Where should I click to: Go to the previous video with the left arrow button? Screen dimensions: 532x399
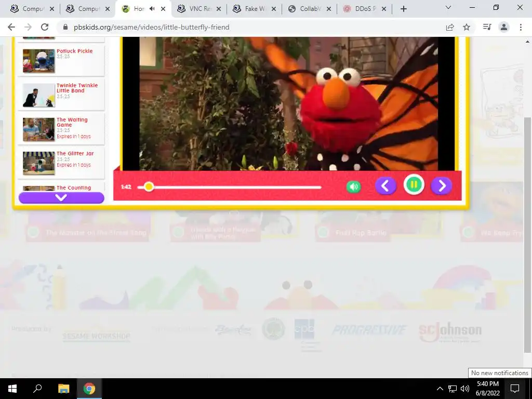386,185
